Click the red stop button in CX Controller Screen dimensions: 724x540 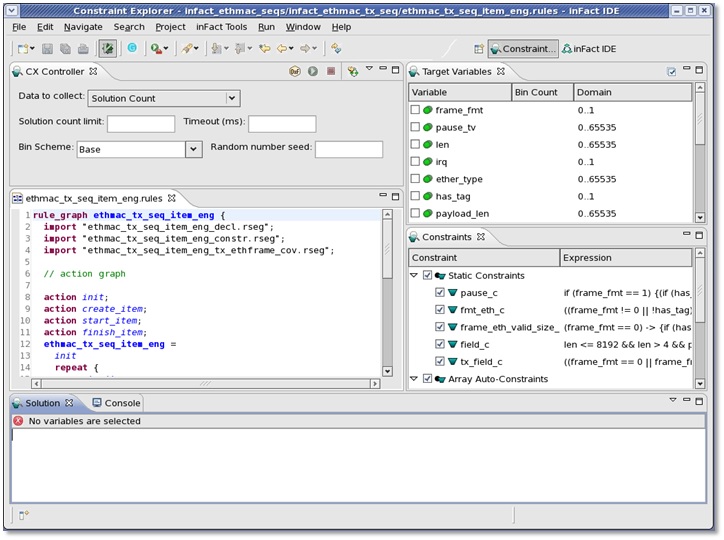click(330, 72)
